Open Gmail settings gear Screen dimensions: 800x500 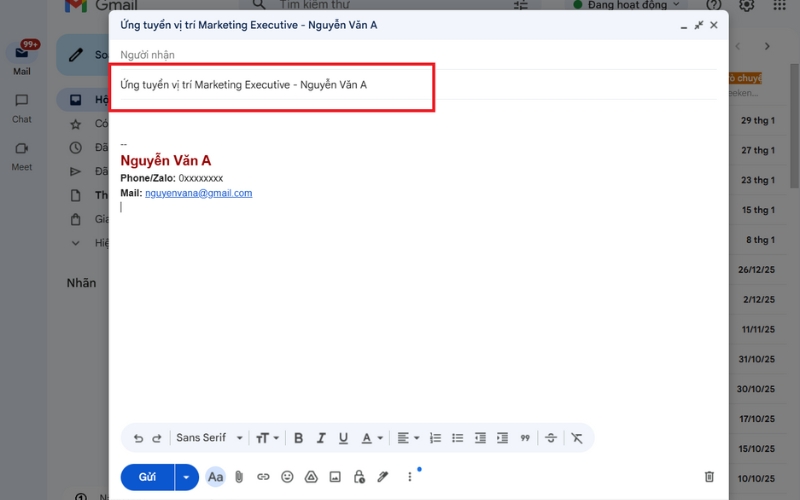pyautogui.click(x=746, y=5)
